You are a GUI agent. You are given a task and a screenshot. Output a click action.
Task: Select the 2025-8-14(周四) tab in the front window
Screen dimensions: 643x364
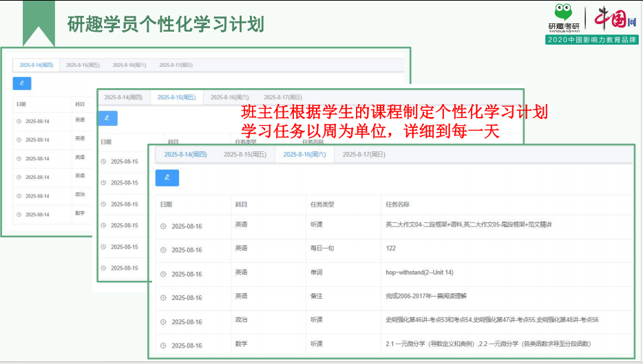(185, 155)
